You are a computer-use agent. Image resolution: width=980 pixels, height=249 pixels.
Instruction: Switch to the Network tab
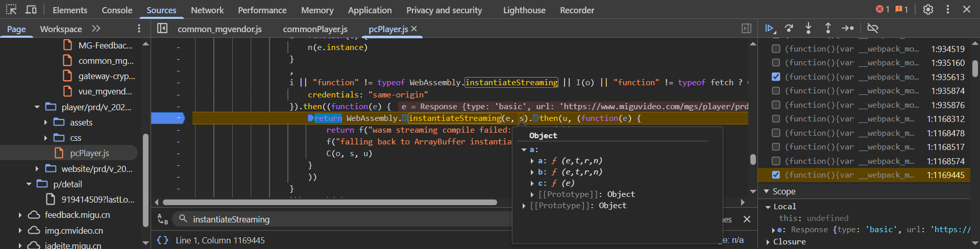(x=207, y=10)
